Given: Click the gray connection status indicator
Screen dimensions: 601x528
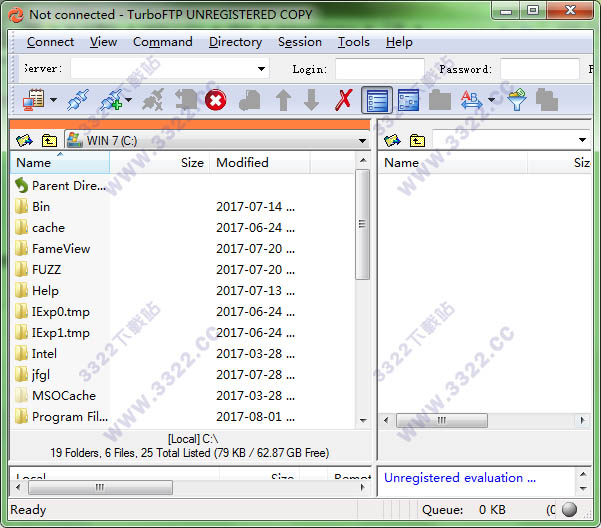Looking at the screenshot, I should click(x=569, y=510).
